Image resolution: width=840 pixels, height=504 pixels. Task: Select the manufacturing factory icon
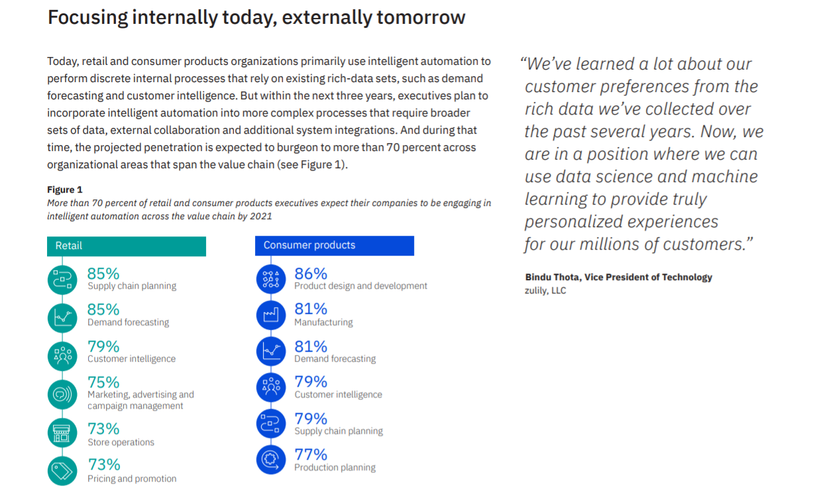coord(271,315)
